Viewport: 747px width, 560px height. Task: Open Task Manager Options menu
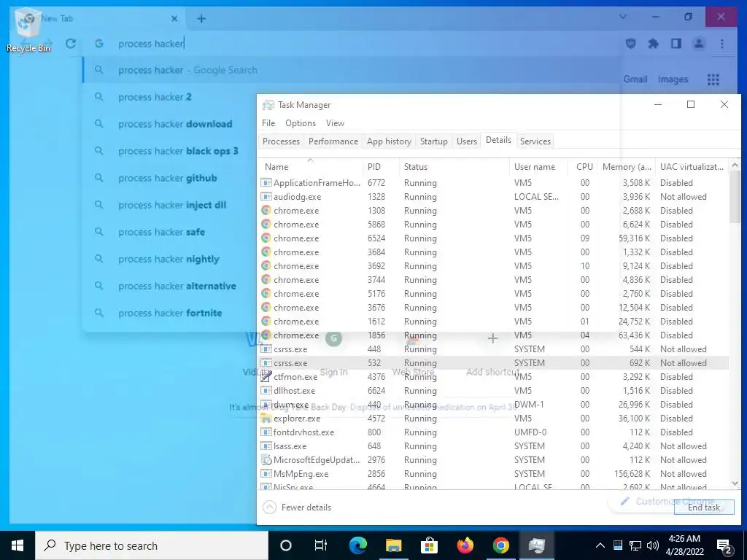[x=301, y=122]
